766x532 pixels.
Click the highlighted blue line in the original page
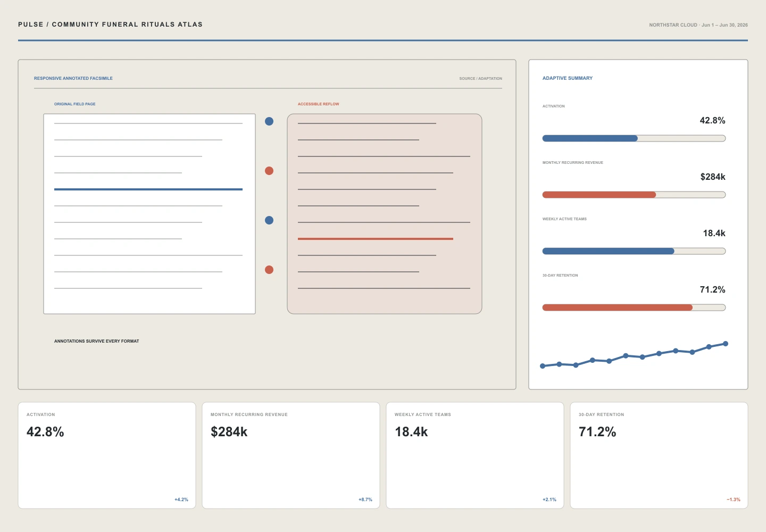point(148,189)
